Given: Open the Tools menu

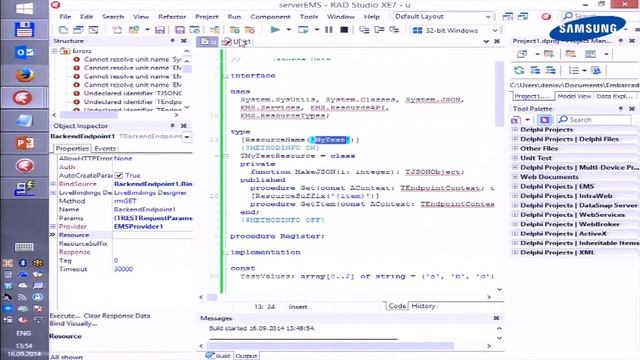Looking at the screenshot, I should [309, 17].
